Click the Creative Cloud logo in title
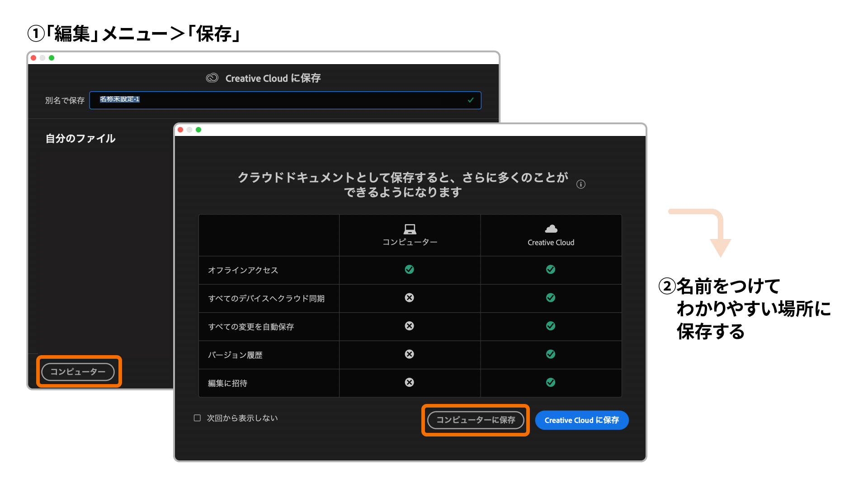The width and height of the screenshot is (868, 488). (212, 78)
